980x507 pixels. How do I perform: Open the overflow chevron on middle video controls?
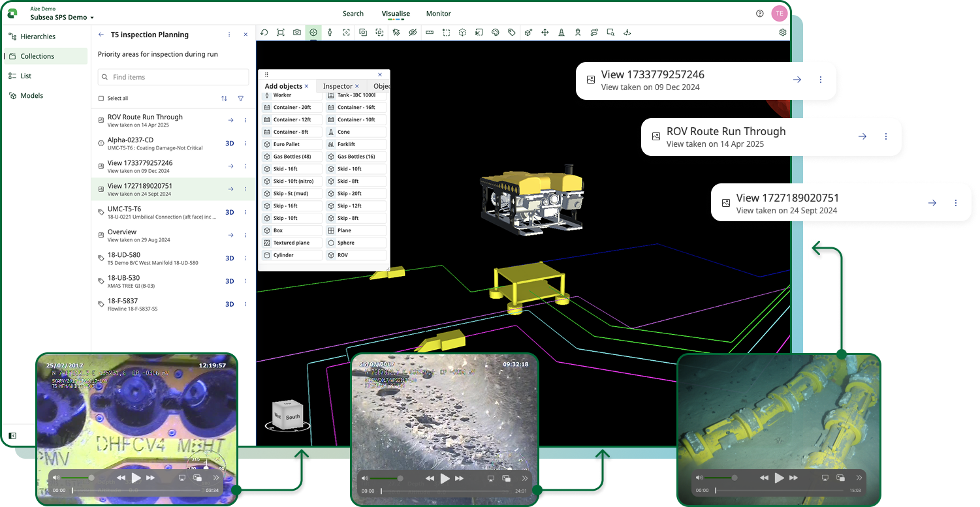point(525,478)
